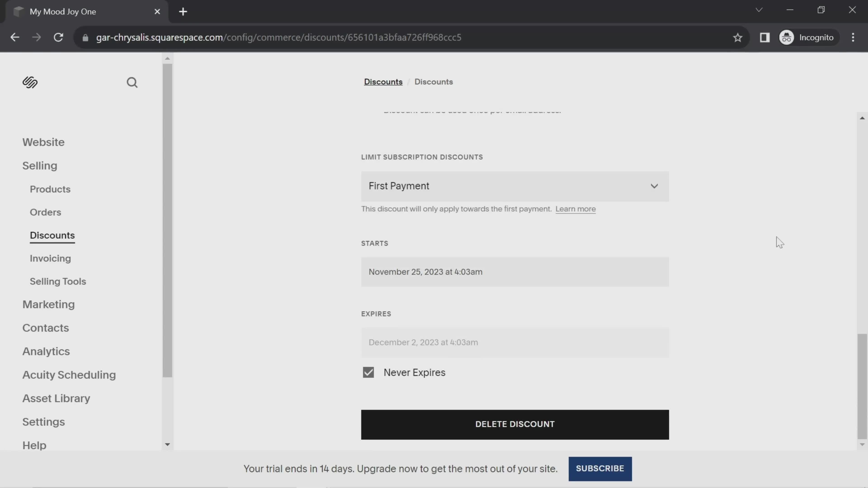868x488 pixels.
Task: Click the sidebar scrollbar thumb
Action: click(167, 221)
